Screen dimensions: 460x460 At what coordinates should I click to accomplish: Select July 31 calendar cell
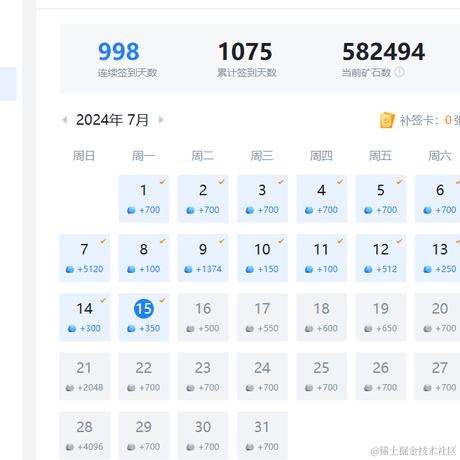click(x=263, y=435)
